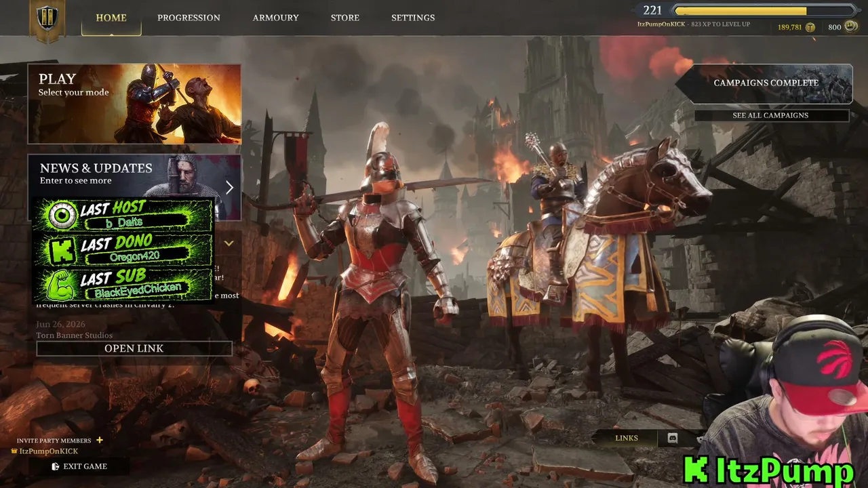The image size is (868, 488).
Task: Click the '823 XP TO LEVEL UP' text
Action: pos(721,24)
